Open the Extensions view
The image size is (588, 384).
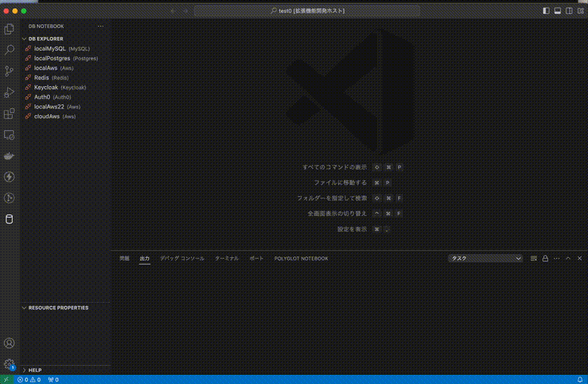click(x=9, y=114)
